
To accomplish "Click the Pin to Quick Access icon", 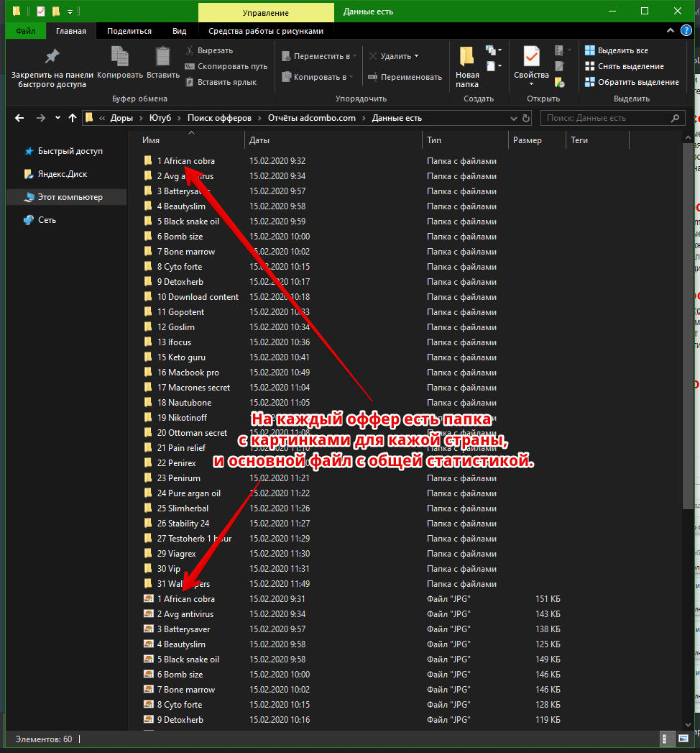I will pyautogui.click(x=52, y=57).
